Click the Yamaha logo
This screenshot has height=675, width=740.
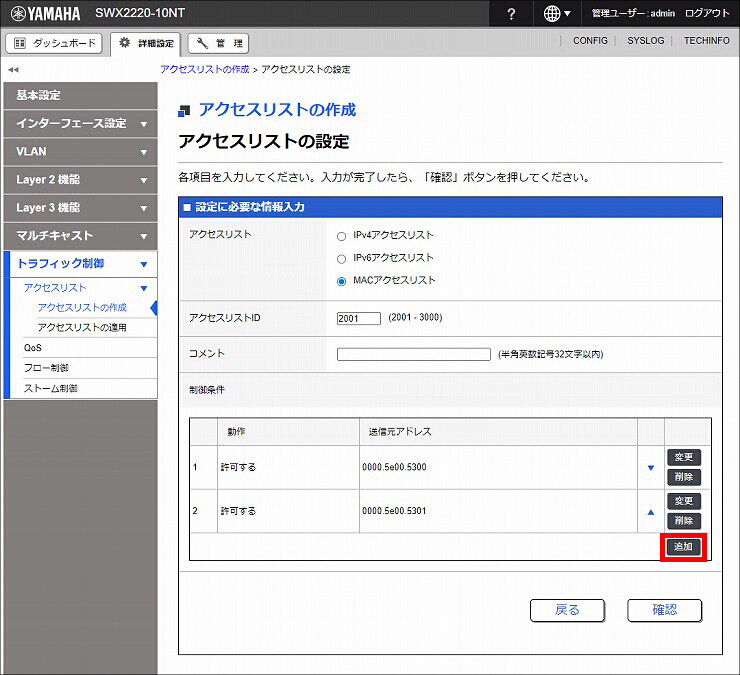pos(45,14)
